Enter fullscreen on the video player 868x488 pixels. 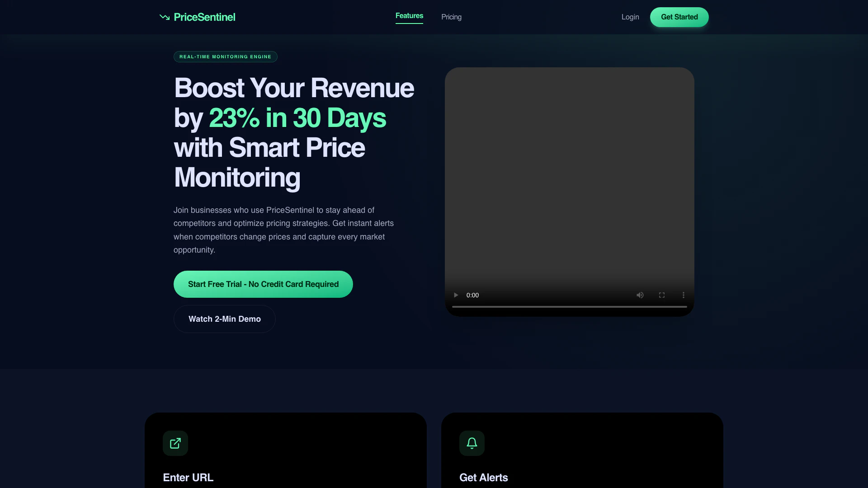(661, 295)
